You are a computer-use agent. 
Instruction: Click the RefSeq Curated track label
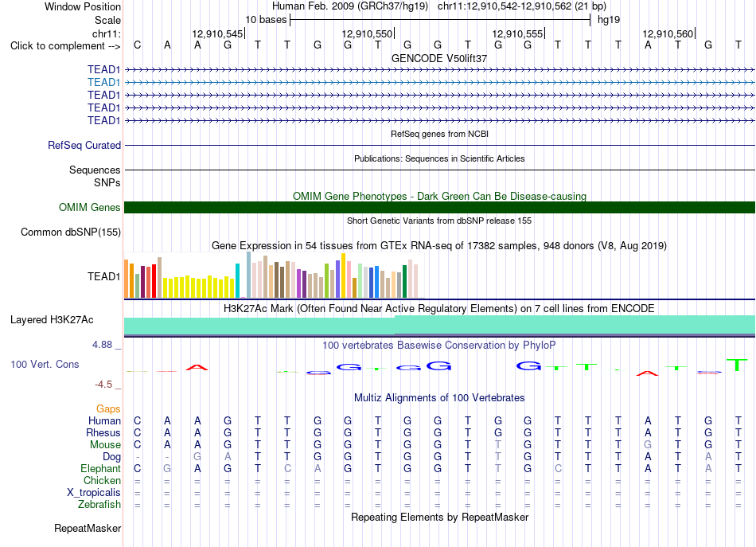(x=84, y=145)
